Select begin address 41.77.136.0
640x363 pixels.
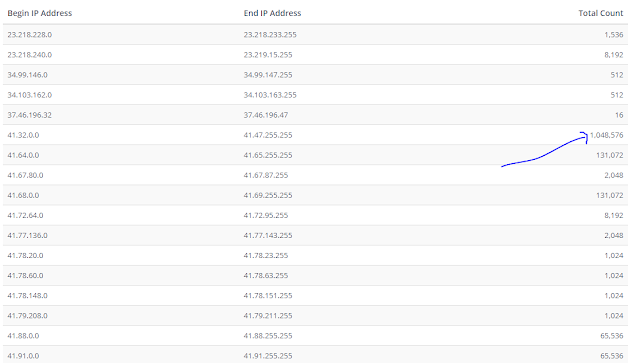point(27,235)
